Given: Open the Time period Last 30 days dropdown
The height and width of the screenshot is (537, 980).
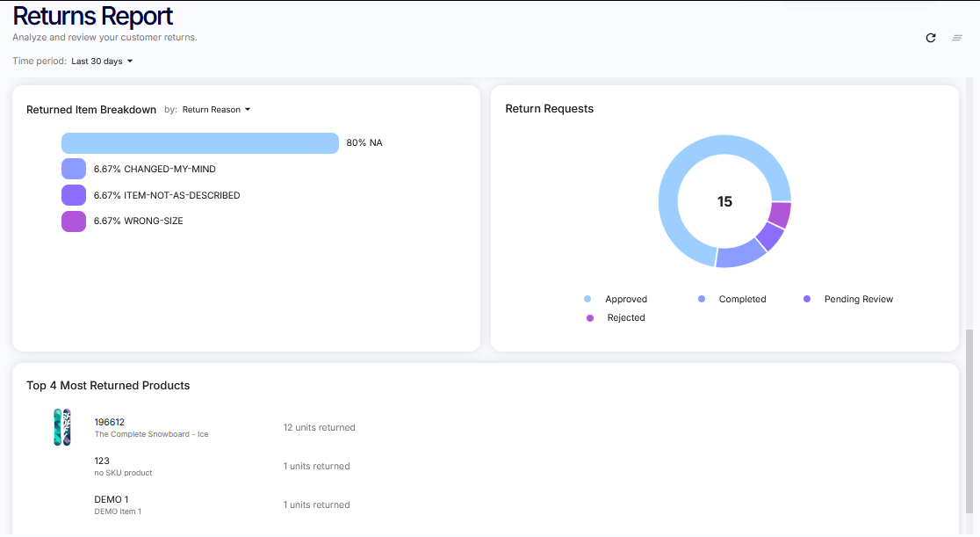Looking at the screenshot, I should (x=102, y=62).
